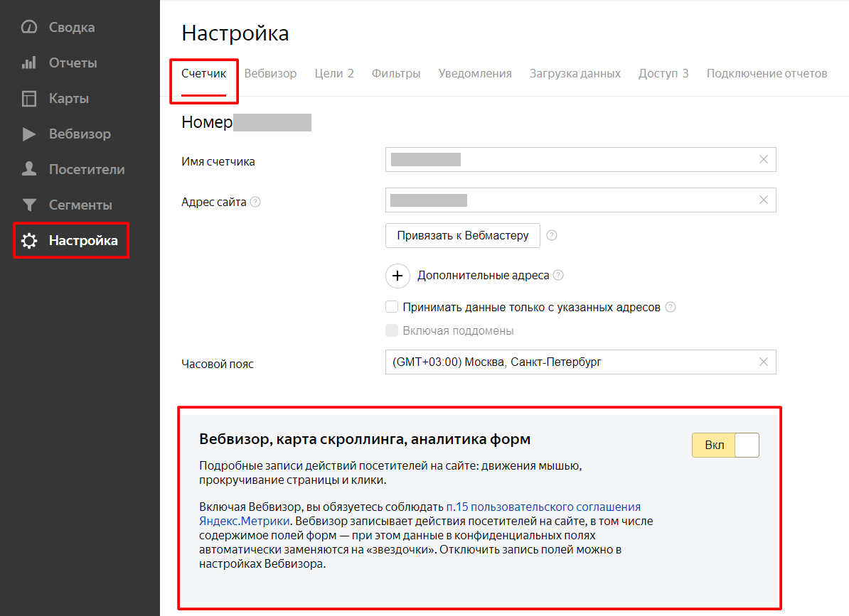Viewport: 849px width, 616px height.
Task: Click help icon next to Адрес сайта
Action: [256, 202]
